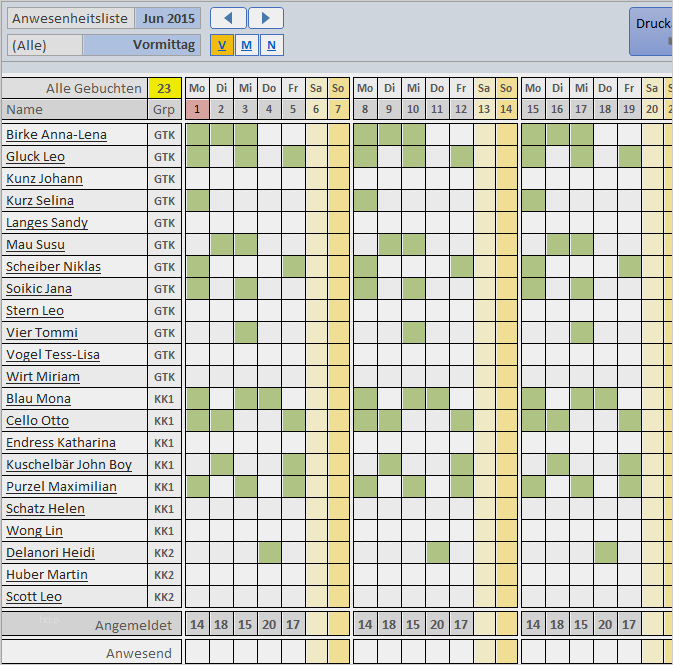
Task: Select the day 1 Monday column header
Action: pos(197,109)
